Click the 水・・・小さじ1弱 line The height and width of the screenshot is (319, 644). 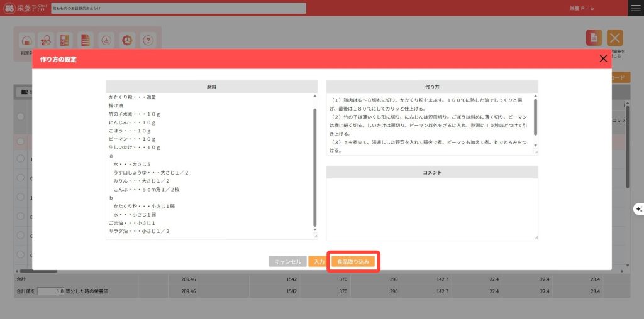coord(135,214)
